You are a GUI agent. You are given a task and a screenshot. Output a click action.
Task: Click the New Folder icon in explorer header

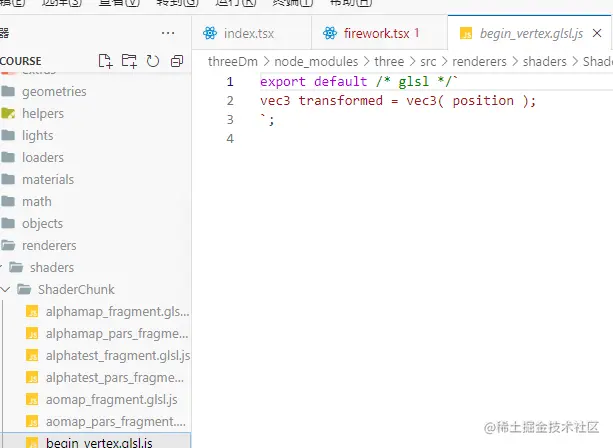click(129, 61)
